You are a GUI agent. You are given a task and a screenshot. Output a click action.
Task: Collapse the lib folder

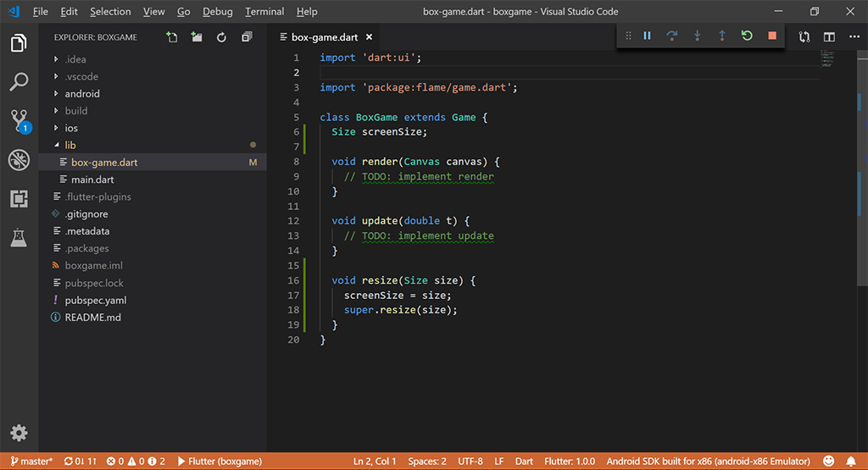(70, 146)
